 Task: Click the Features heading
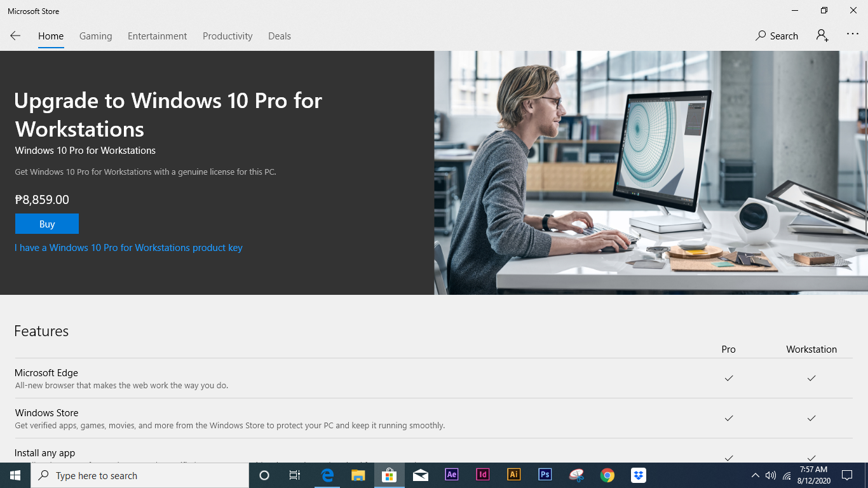click(41, 331)
